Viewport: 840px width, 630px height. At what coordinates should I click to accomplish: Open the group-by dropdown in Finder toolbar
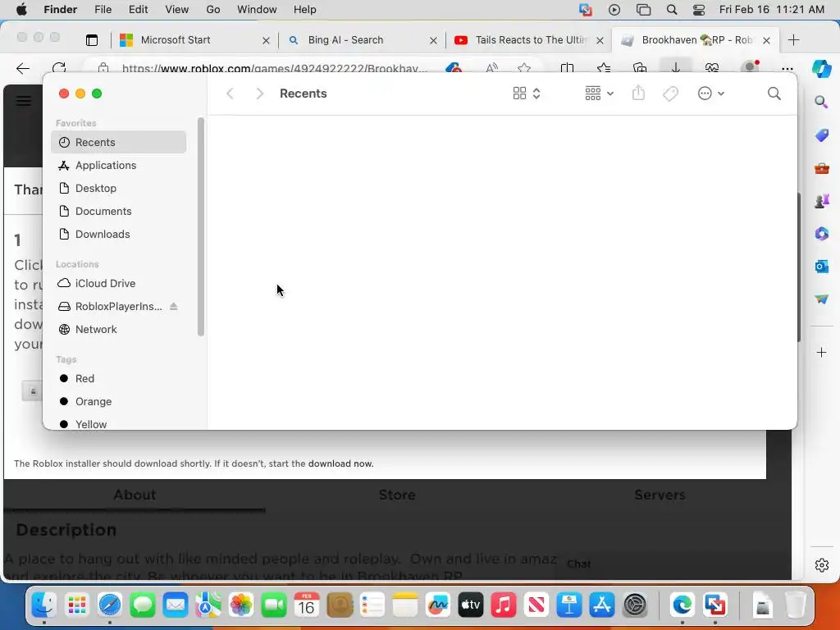(599, 94)
